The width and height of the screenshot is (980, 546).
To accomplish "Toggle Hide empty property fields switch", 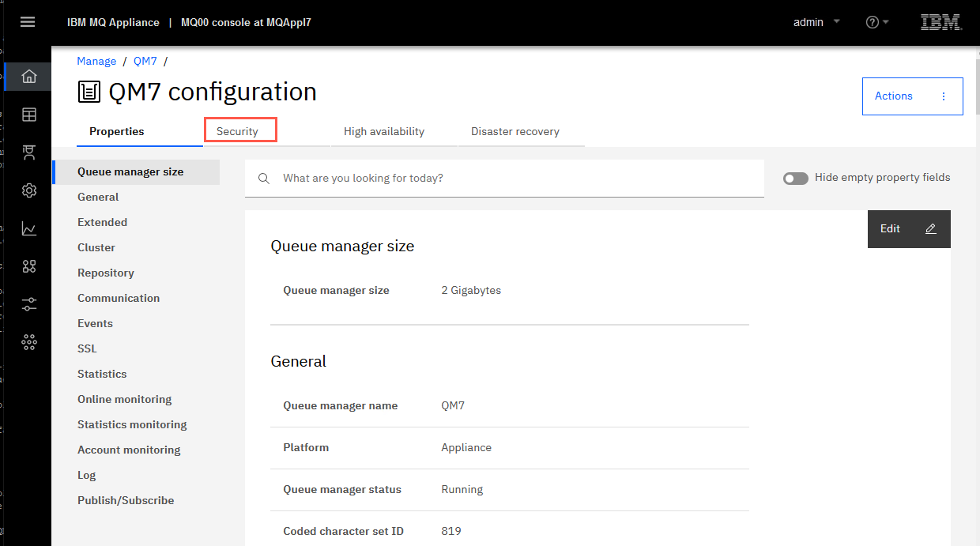I will click(796, 179).
